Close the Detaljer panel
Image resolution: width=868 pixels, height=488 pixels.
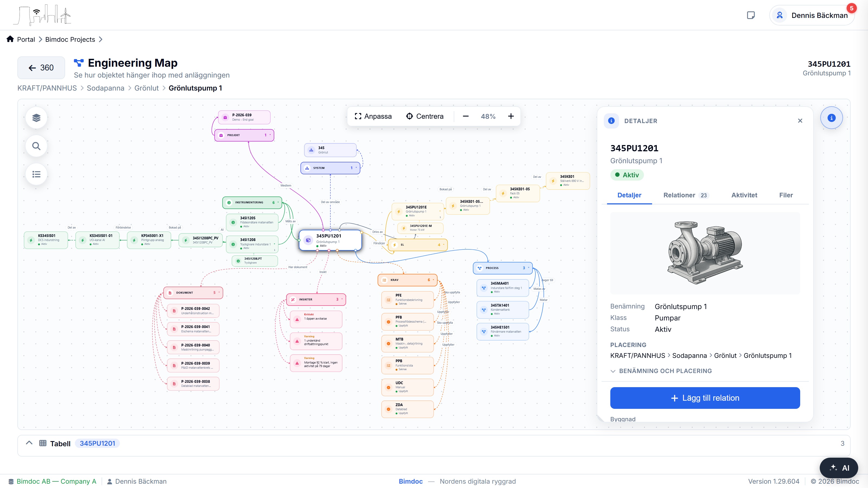[800, 121]
